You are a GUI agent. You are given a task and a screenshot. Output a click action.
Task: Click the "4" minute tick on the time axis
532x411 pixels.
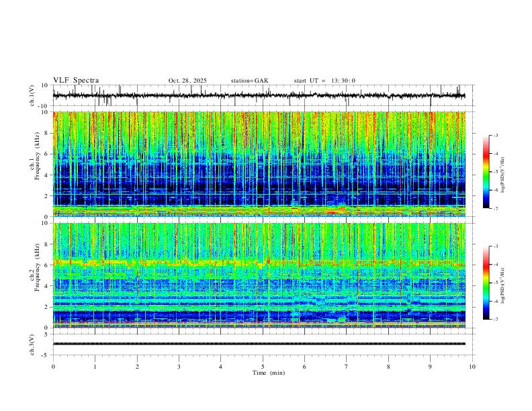click(220, 367)
